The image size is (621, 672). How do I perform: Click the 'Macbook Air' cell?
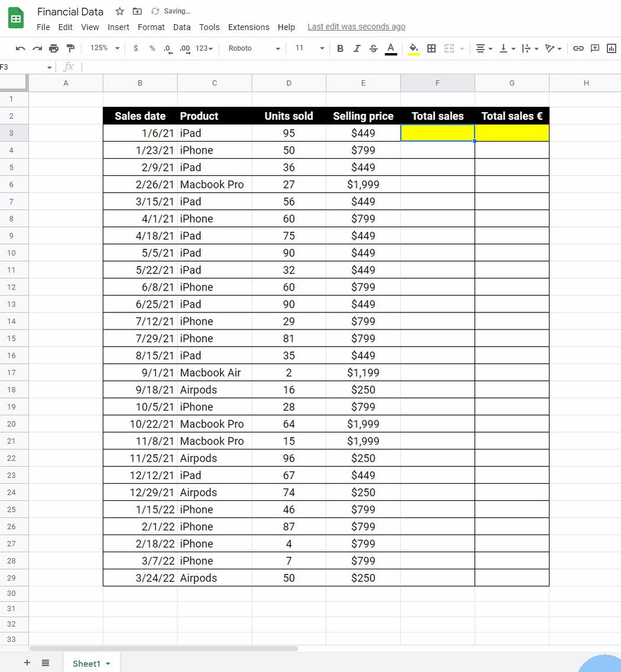214,373
